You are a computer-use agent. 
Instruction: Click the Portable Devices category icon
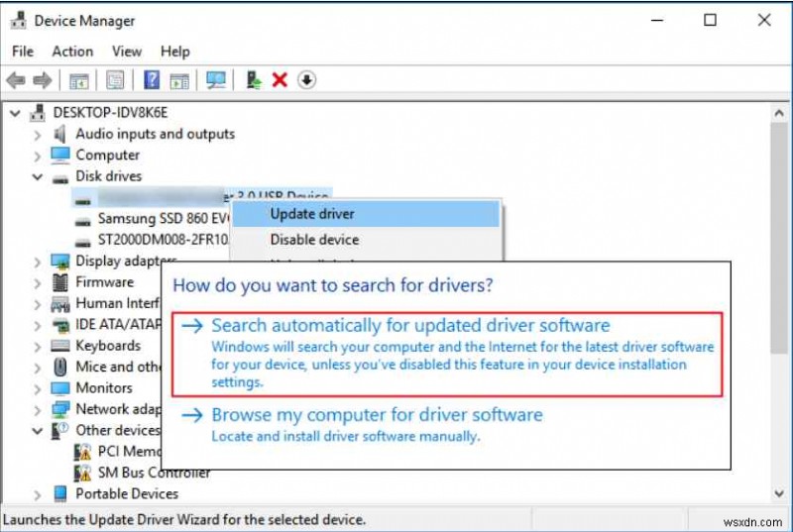pyautogui.click(x=60, y=494)
